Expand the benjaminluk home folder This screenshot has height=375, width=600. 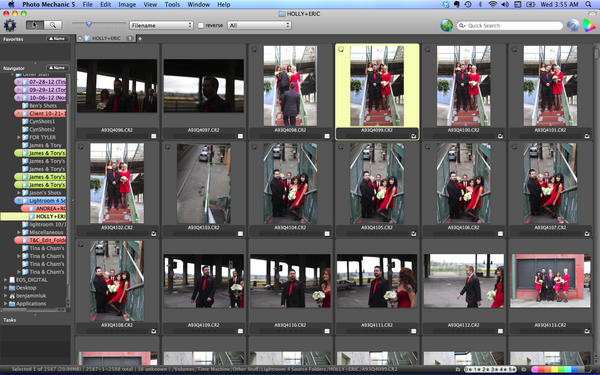[5, 296]
